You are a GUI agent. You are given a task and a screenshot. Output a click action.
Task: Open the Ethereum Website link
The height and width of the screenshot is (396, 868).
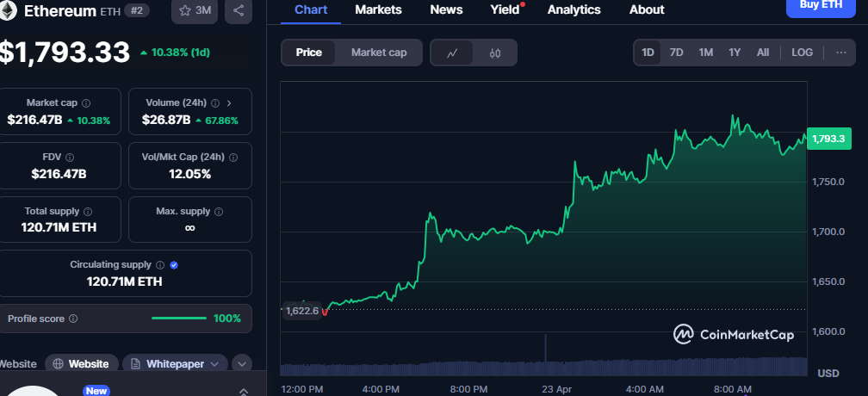pyautogui.click(x=81, y=364)
